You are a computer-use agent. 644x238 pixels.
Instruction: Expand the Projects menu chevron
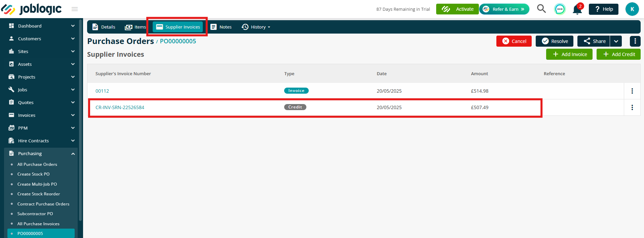pos(73,77)
